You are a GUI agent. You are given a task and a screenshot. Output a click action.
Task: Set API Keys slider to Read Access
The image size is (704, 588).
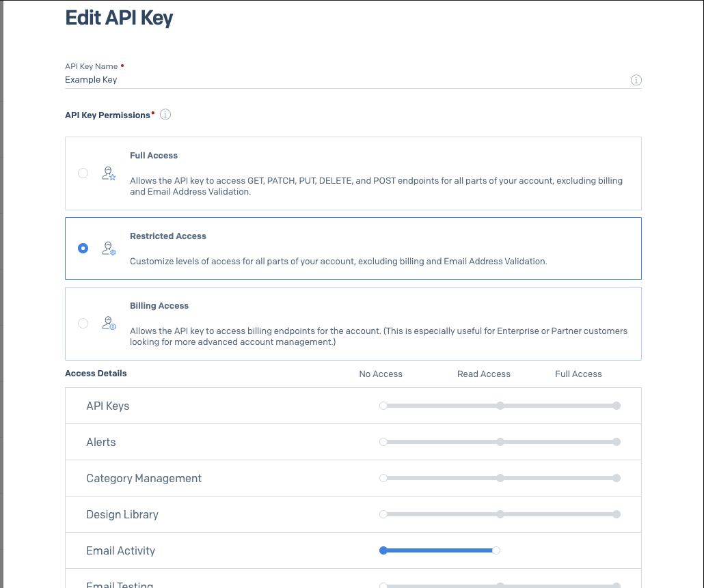500,406
